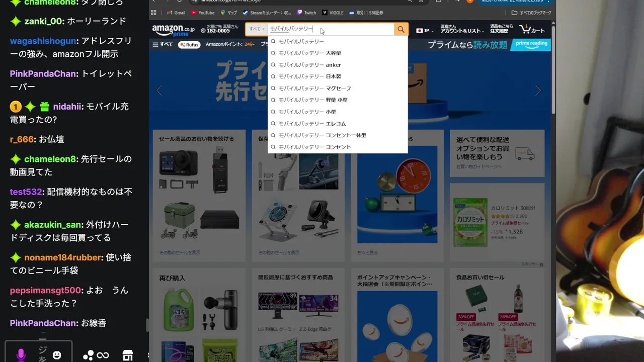
Task: Select suggestion モバイルバッテリー エレコム
Action: [x=338, y=124]
